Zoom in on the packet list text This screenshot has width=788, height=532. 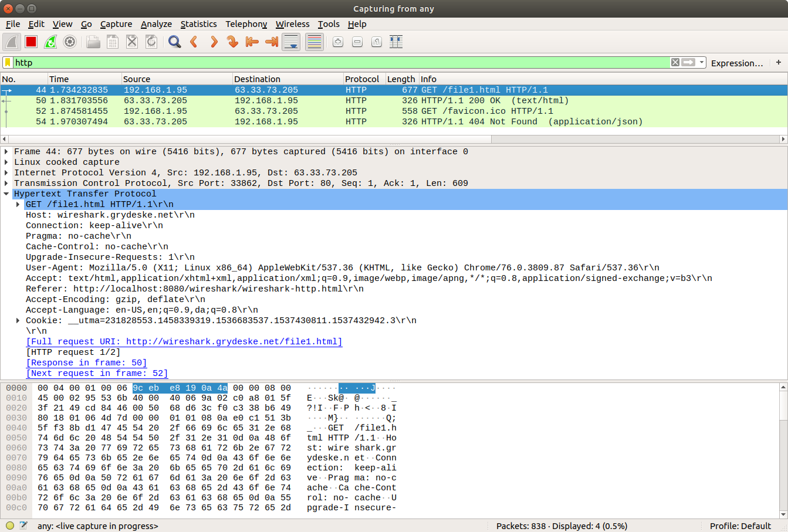pyautogui.click(x=337, y=42)
